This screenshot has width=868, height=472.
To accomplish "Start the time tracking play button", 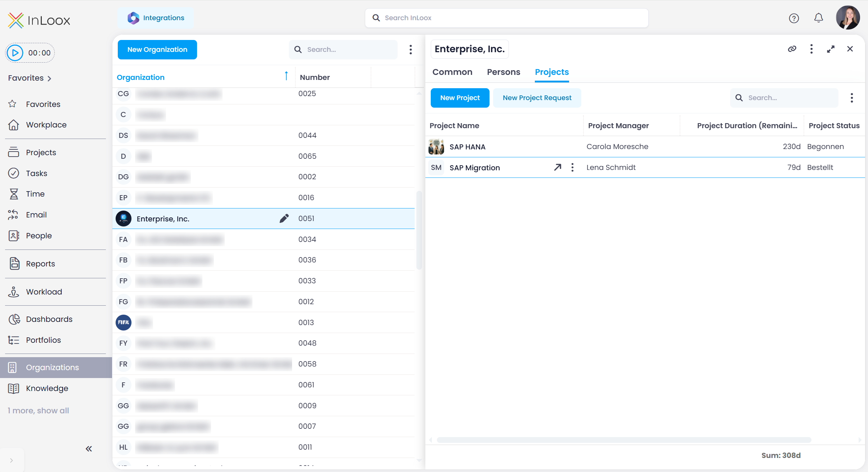I will pos(15,53).
